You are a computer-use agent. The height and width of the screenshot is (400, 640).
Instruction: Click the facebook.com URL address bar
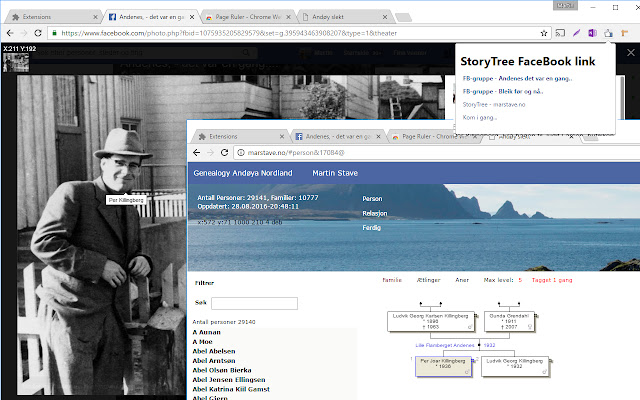click(298, 33)
